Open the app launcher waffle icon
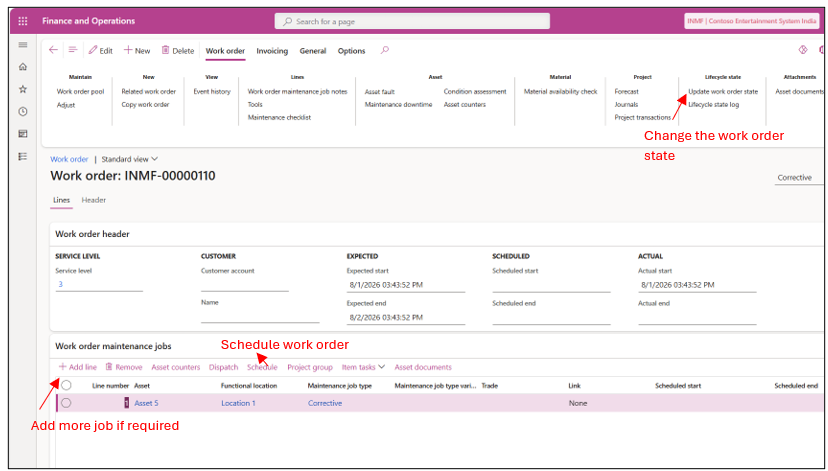Image resolution: width=828 pixels, height=471 pixels. coord(23,21)
